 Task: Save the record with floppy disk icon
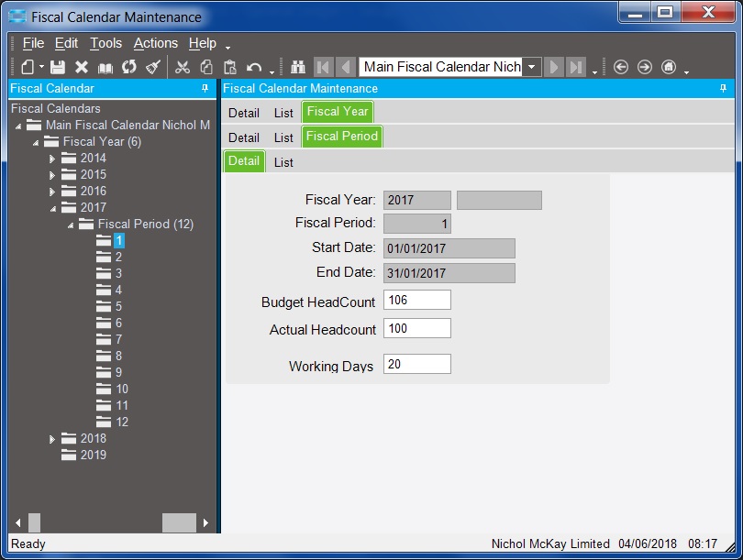tap(58, 67)
